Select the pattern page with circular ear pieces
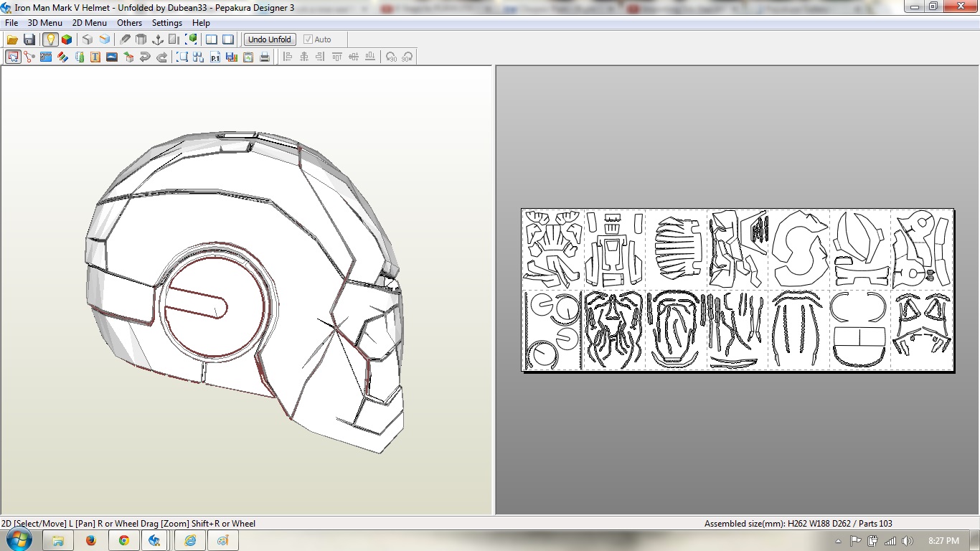 (553, 330)
